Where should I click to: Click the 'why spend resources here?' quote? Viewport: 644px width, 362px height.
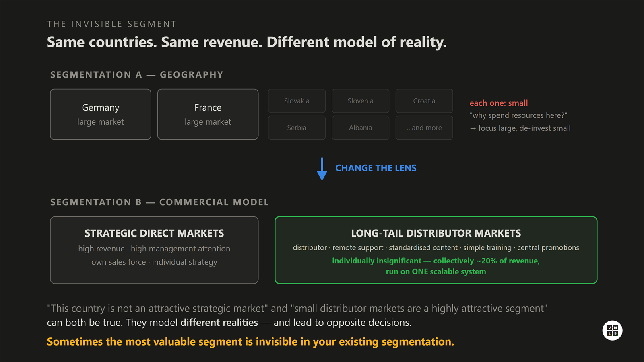(518, 115)
